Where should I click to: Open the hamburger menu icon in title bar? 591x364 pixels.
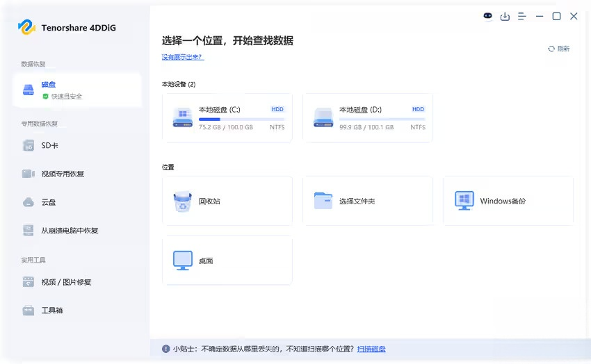click(x=522, y=16)
